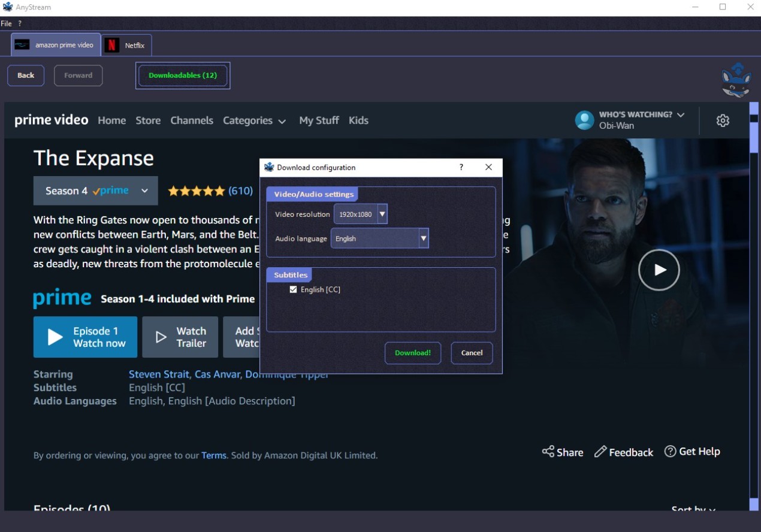This screenshot has height=532, width=761.
Task: Click the large circular play button
Action: coord(659,270)
